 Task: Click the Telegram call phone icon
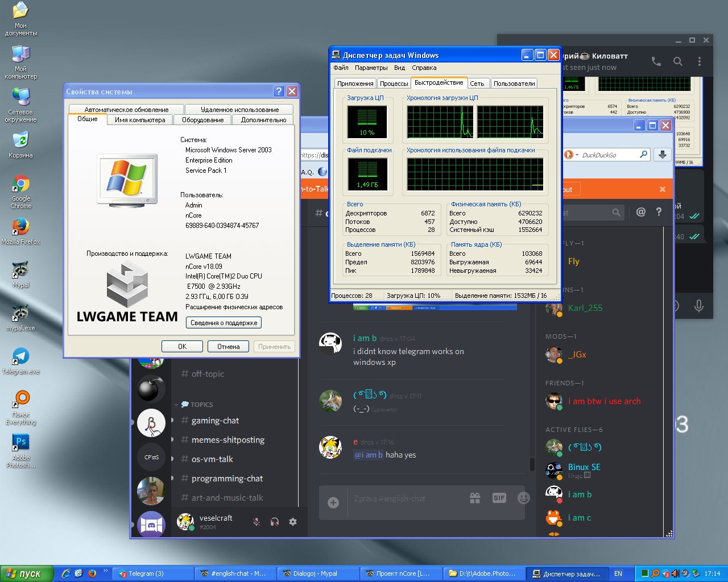tap(656, 61)
